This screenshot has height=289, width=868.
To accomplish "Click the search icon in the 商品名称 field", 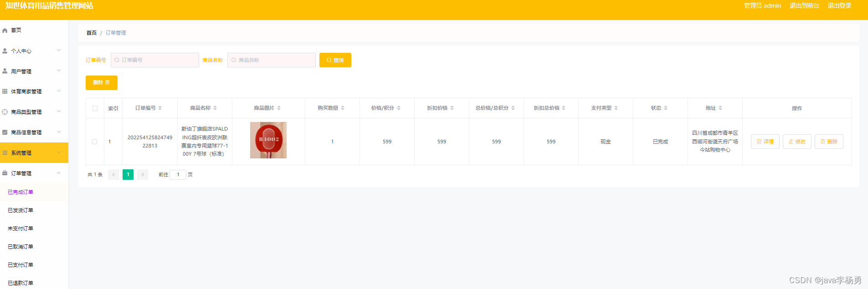I will coord(234,60).
